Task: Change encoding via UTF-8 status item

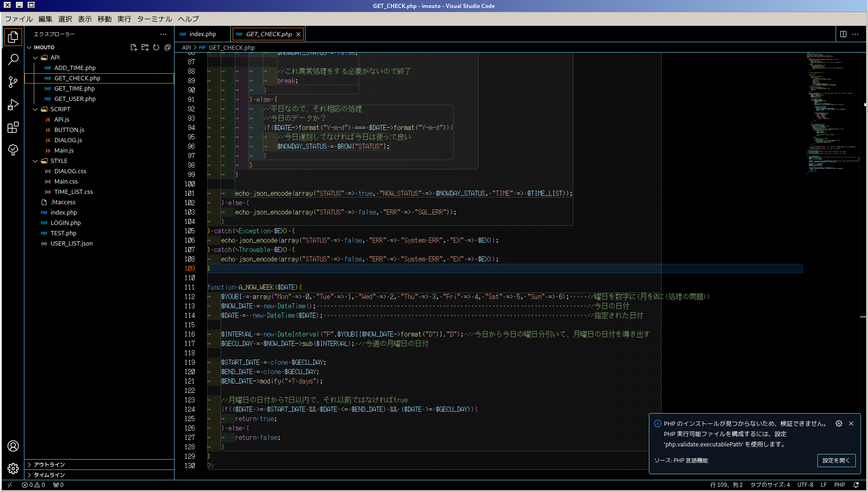Action: [x=805, y=485]
